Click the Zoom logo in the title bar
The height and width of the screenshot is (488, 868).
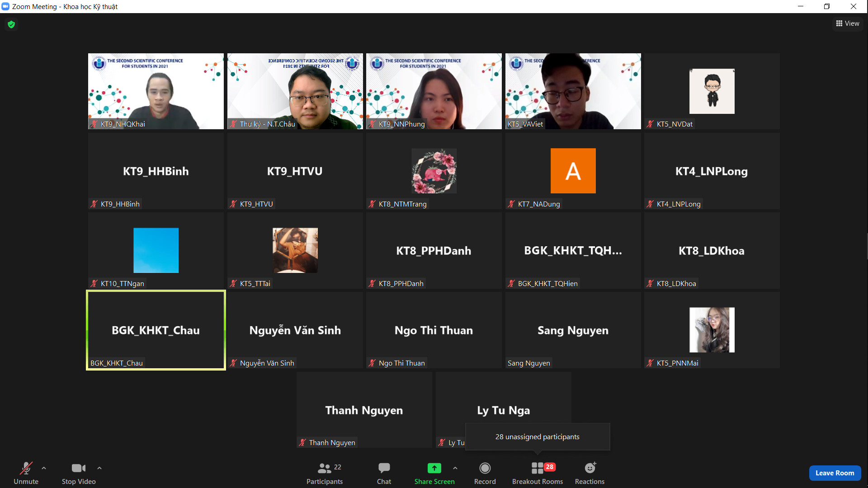[5, 6]
